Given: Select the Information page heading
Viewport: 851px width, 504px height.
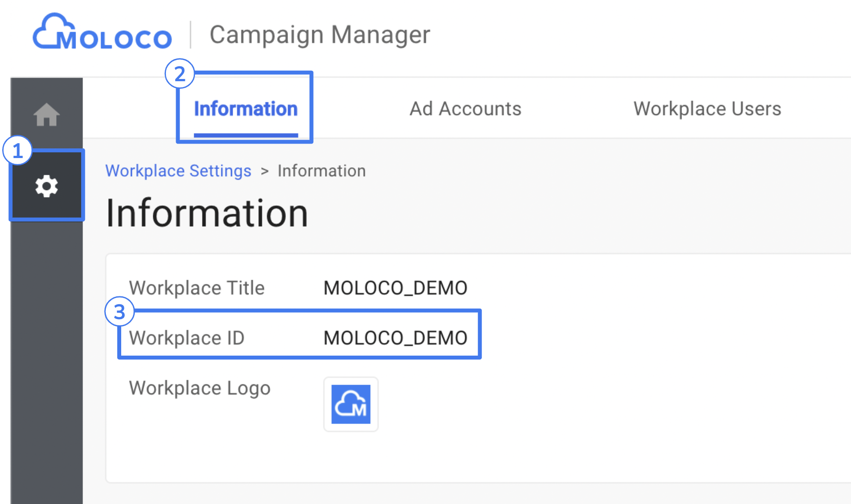Looking at the screenshot, I should [206, 213].
